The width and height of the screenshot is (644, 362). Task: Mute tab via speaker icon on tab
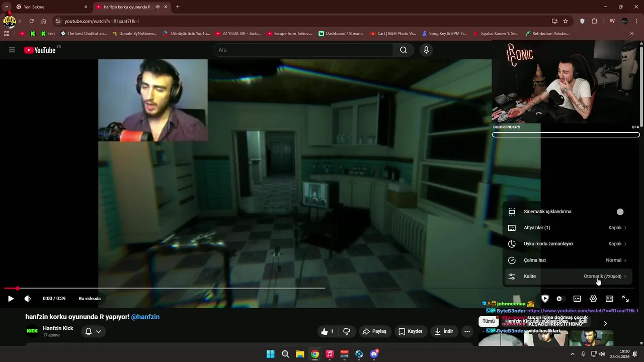[x=158, y=7]
